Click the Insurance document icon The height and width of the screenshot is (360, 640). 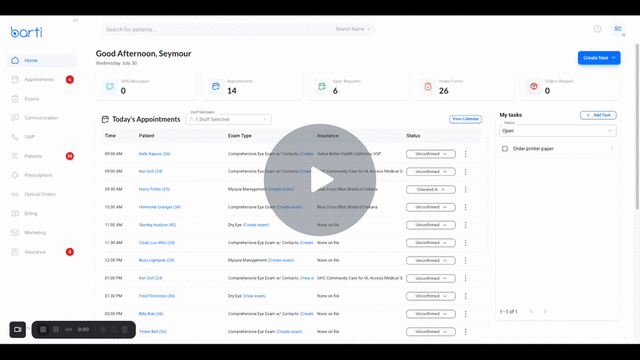pos(15,252)
